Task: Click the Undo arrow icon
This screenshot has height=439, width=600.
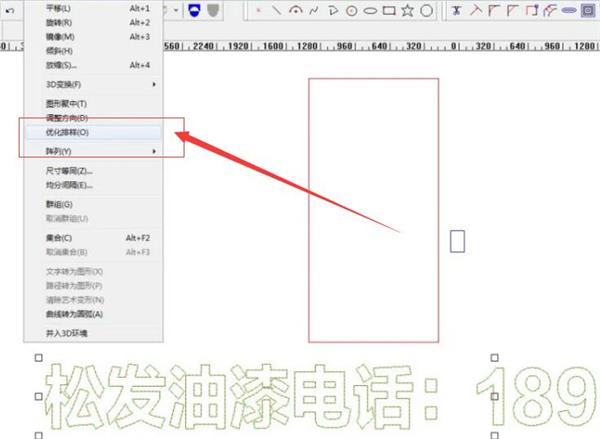Action: pyautogui.click(x=10, y=10)
